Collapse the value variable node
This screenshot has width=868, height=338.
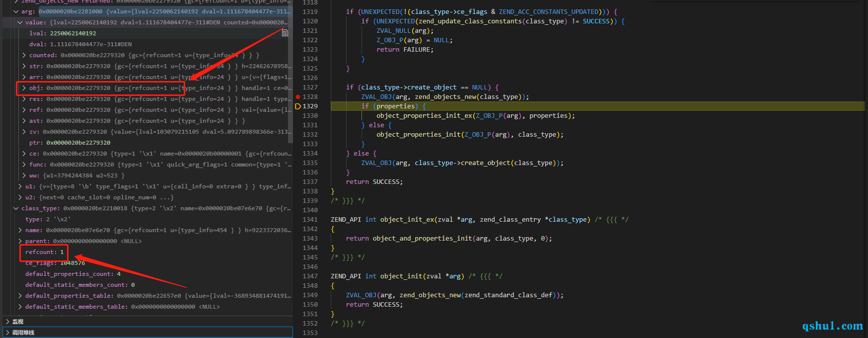20,22
